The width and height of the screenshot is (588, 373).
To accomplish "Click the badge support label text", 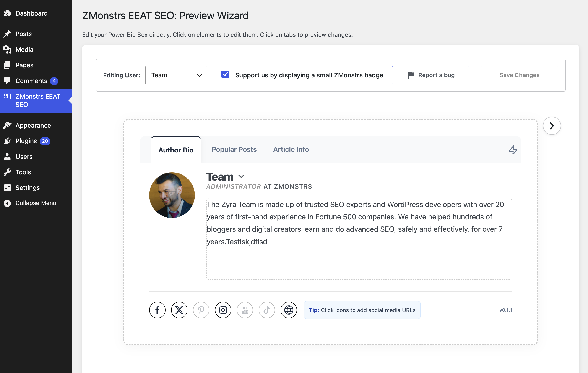I will coord(309,75).
